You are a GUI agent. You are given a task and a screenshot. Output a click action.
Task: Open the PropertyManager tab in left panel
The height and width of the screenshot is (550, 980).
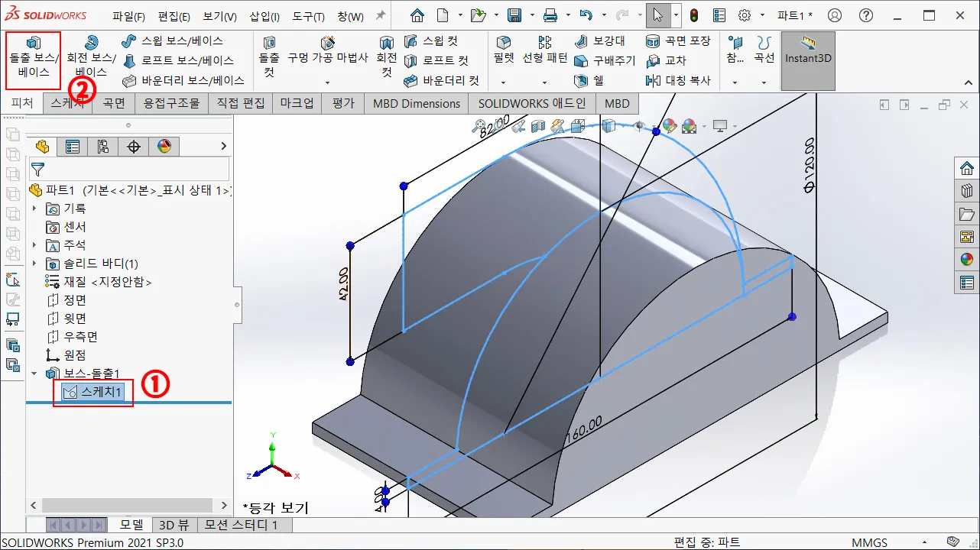(73, 147)
